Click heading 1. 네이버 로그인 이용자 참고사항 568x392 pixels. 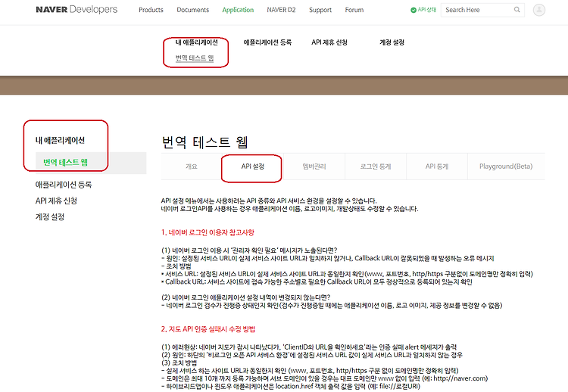pos(208,232)
